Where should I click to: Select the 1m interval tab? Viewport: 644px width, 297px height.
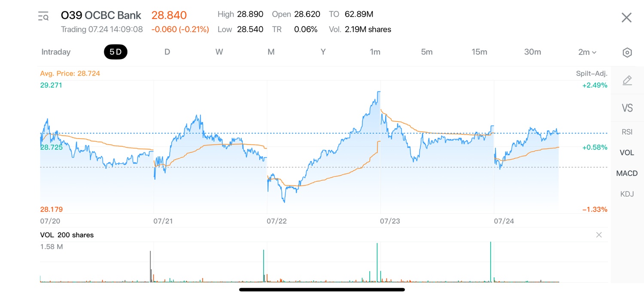point(375,52)
